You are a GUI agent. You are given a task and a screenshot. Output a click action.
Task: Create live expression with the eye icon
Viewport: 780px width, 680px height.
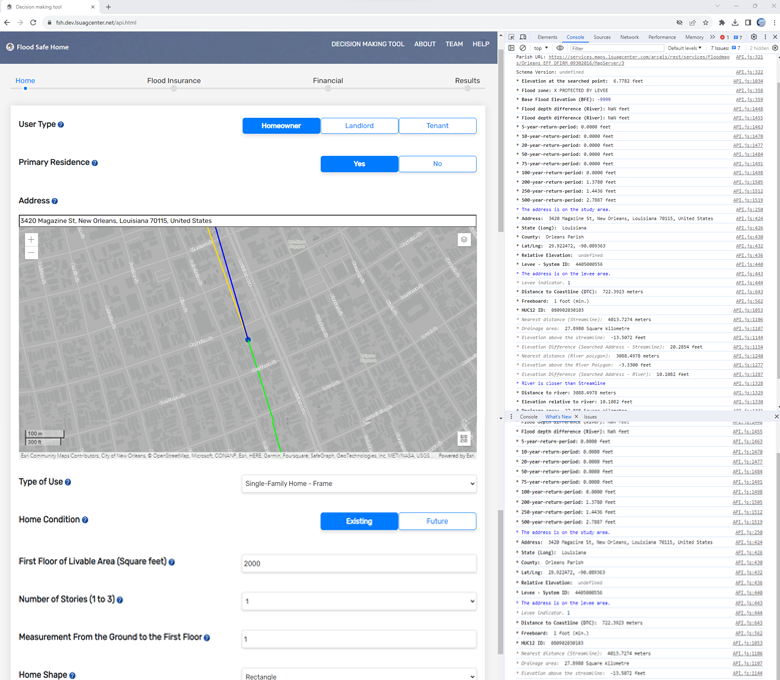[560, 48]
